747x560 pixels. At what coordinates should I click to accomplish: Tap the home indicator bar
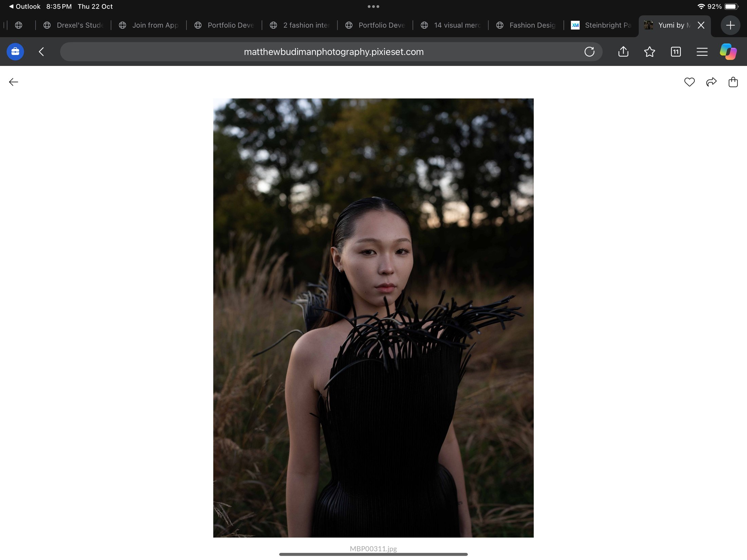373,554
